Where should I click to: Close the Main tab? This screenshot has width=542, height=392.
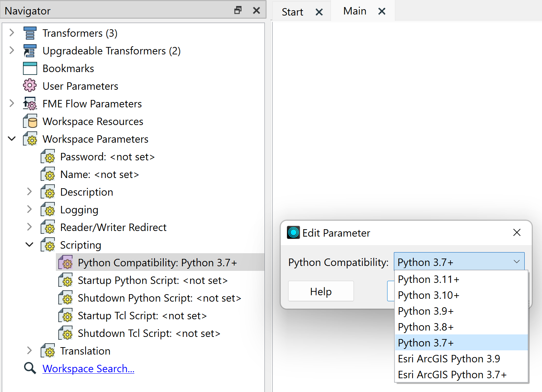pos(381,11)
